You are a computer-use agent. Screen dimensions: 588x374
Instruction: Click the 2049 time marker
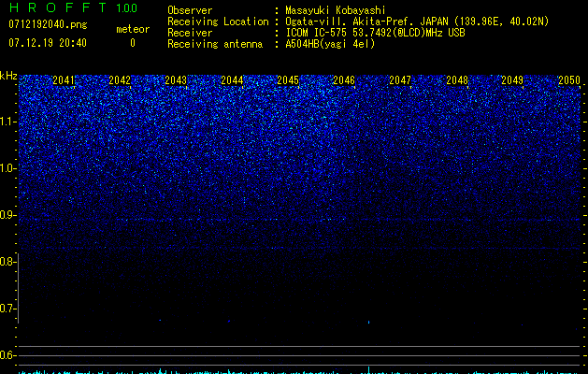(x=512, y=80)
